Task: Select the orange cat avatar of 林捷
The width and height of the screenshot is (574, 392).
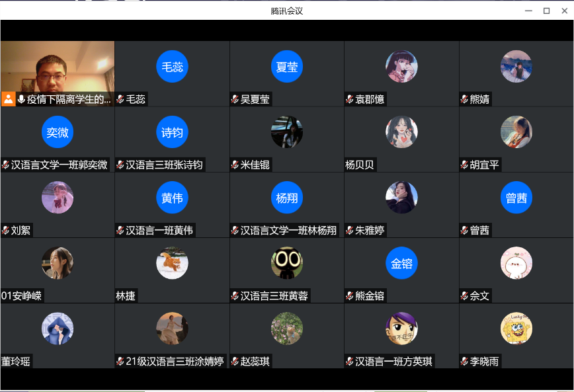Action: 172,263
